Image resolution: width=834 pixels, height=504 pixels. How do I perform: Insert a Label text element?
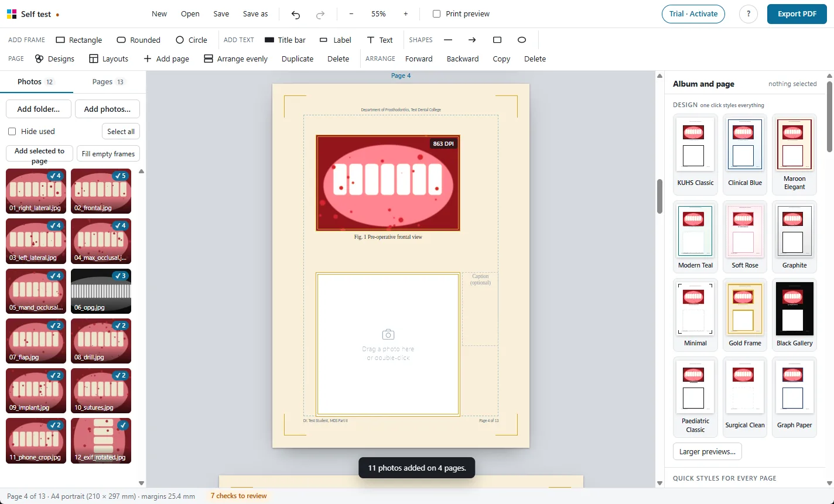[x=336, y=40]
